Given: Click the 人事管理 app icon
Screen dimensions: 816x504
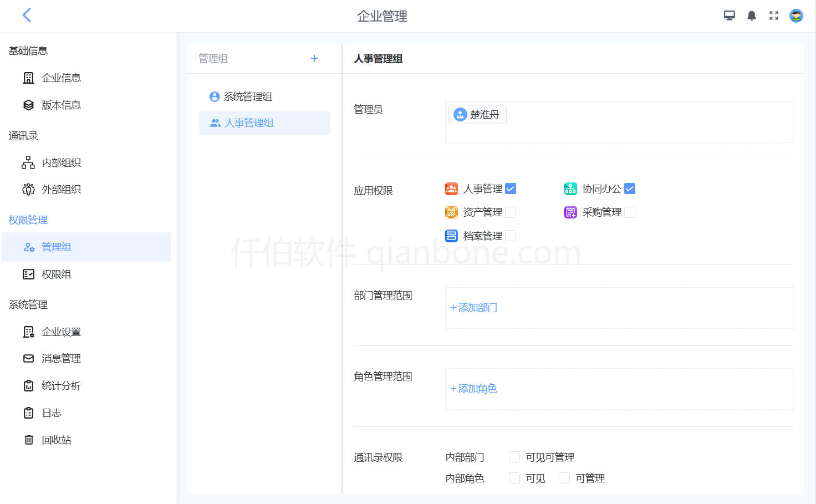Looking at the screenshot, I should click(x=451, y=189).
